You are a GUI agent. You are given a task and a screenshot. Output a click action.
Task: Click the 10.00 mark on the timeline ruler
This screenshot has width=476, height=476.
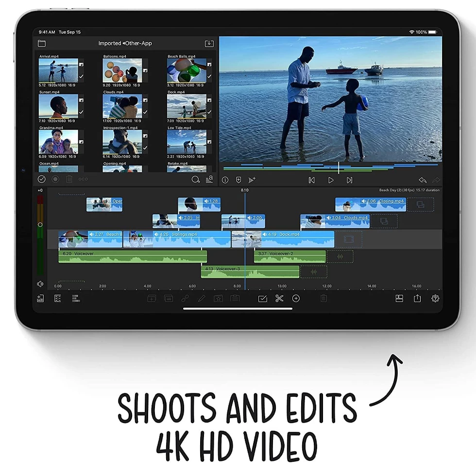282,286
